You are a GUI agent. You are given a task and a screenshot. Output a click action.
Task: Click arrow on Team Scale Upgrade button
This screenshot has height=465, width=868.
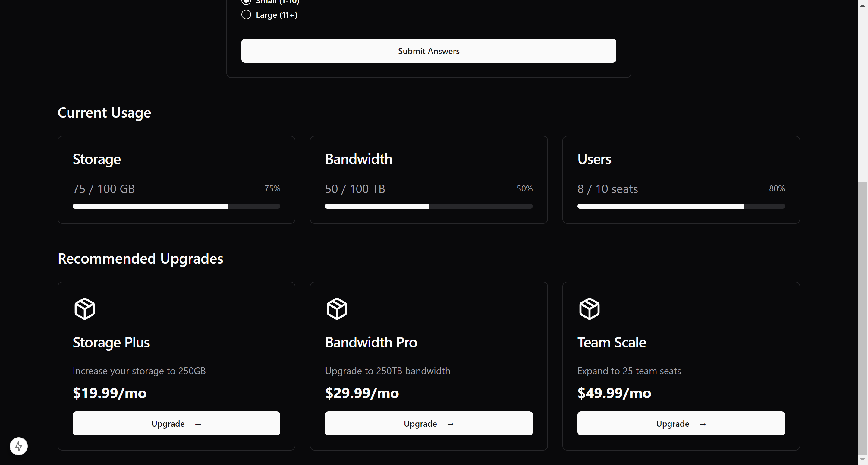(x=703, y=424)
